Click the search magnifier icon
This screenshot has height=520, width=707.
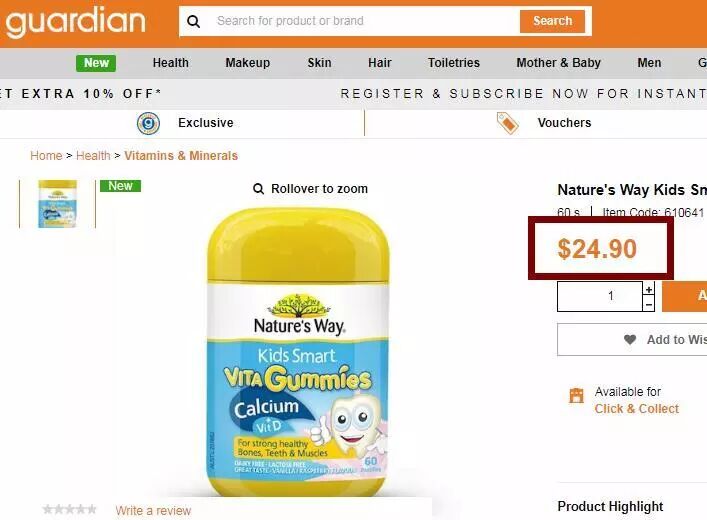tap(193, 21)
